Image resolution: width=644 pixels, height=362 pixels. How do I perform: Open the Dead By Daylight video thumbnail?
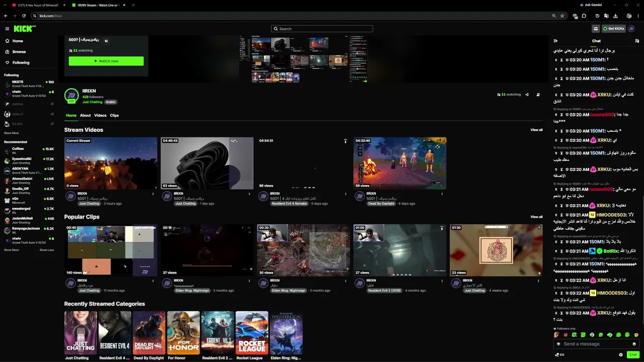(400, 163)
